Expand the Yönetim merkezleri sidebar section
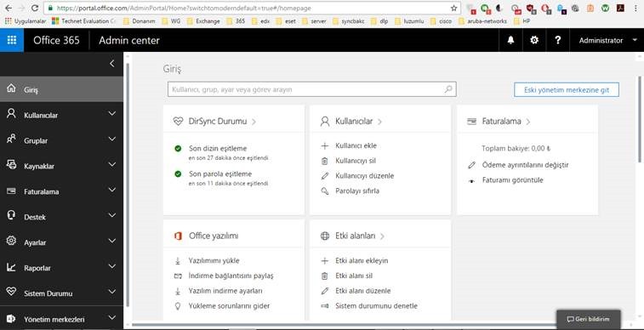644x330 pixels. click(112, 318)
